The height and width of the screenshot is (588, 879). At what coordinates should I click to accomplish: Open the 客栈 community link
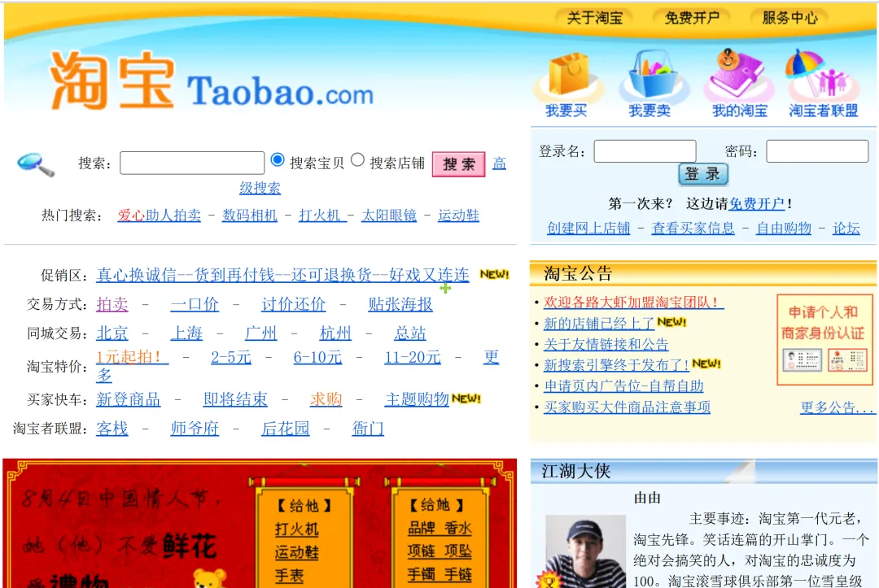(112, 429)
